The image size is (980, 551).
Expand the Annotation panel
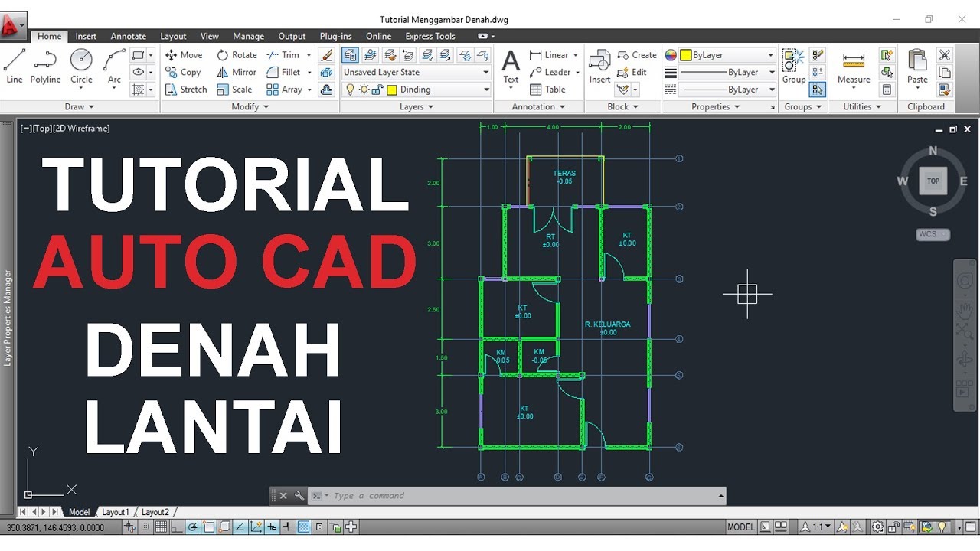pyautogui.click(x=537, y=107)
